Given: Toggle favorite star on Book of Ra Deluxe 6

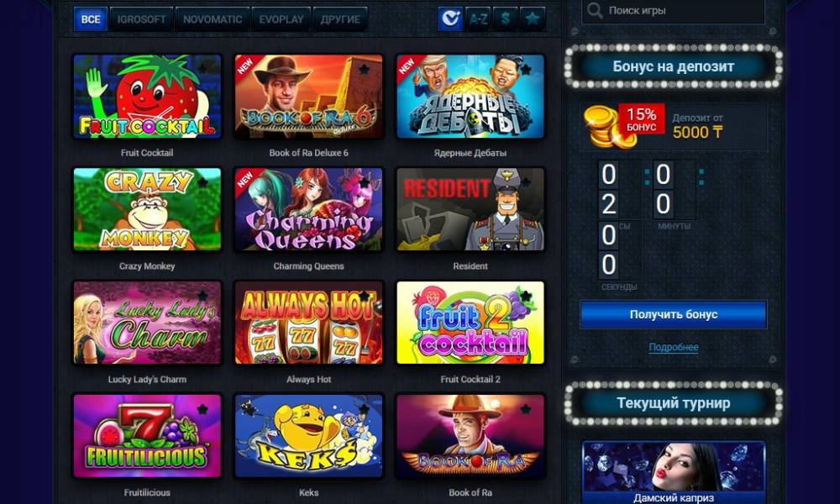Looking at the screenshot, I should 365,69.
